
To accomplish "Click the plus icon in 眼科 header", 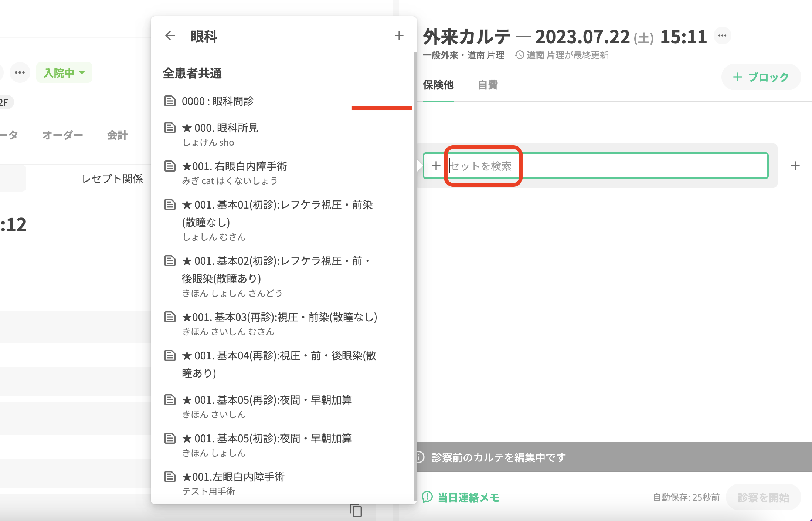I will 399,36.
